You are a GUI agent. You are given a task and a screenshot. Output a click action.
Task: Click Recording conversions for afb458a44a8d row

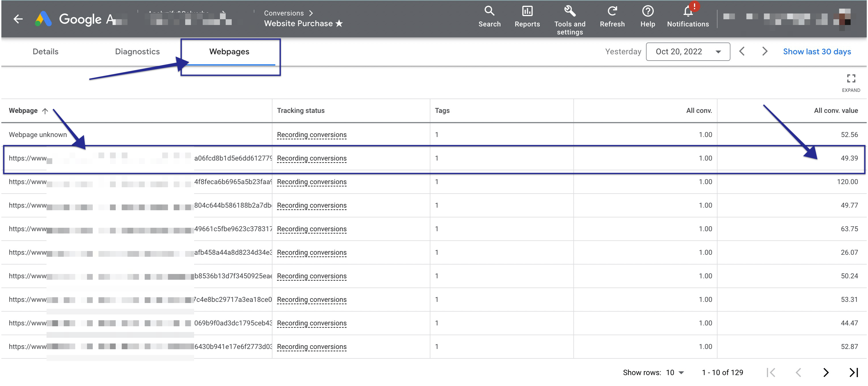[311, 252]
